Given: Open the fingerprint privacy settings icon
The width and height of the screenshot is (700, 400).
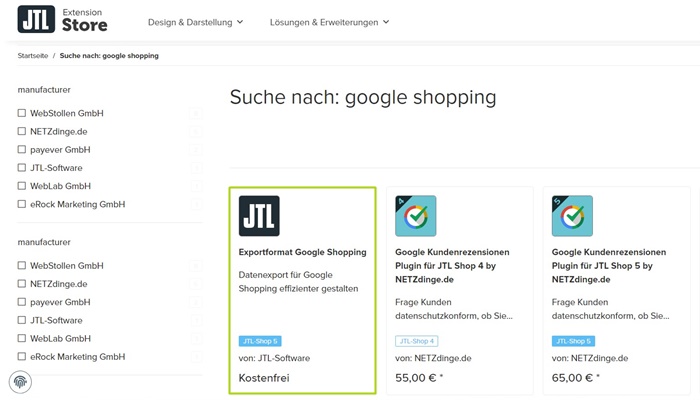Looking at the screenshot, I should pyautogui.click(x=20, y=382).
